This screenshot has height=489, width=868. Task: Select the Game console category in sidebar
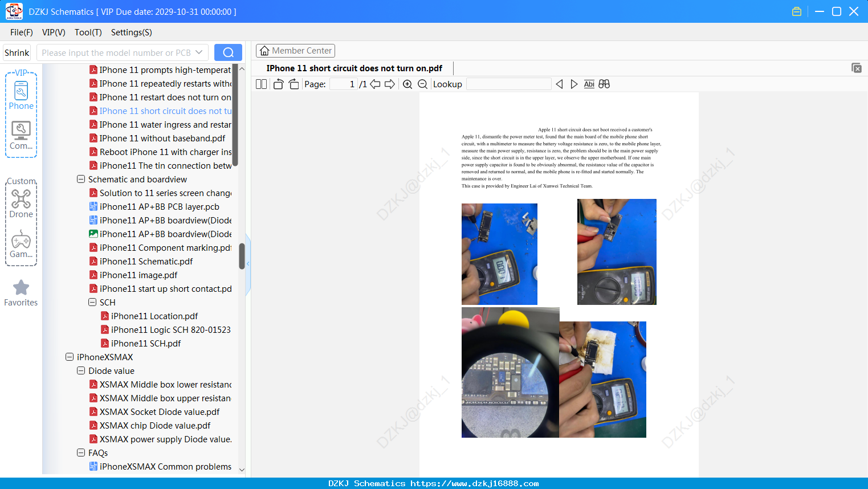click(21, 244)
